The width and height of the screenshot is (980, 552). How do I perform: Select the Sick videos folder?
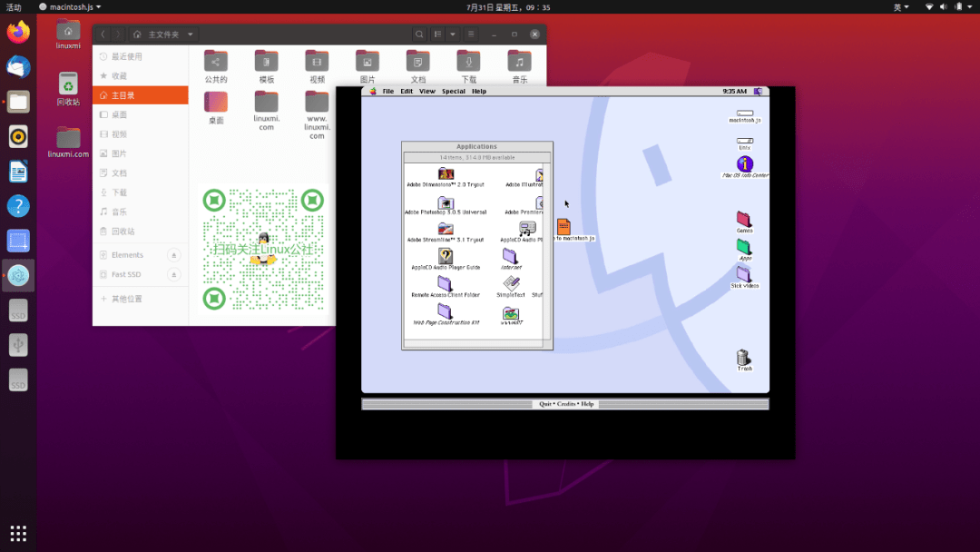744,277
